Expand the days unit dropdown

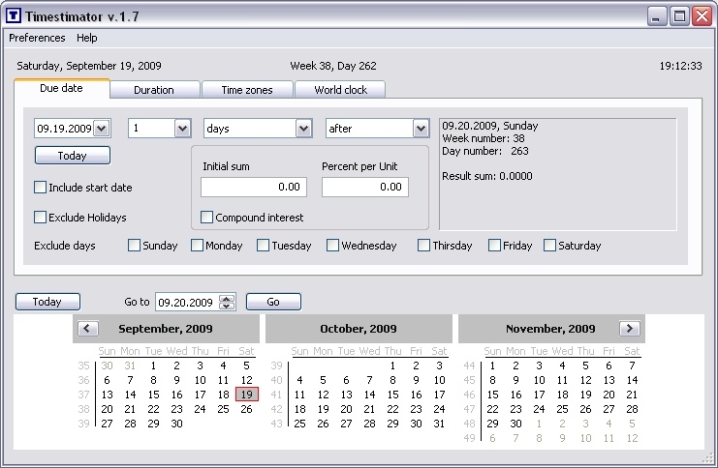pyautogui.click(x=302, y=128)
